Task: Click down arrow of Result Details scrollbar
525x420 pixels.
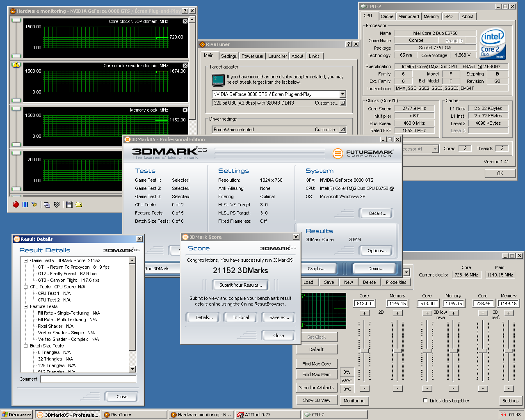Action: coord(132,369)
